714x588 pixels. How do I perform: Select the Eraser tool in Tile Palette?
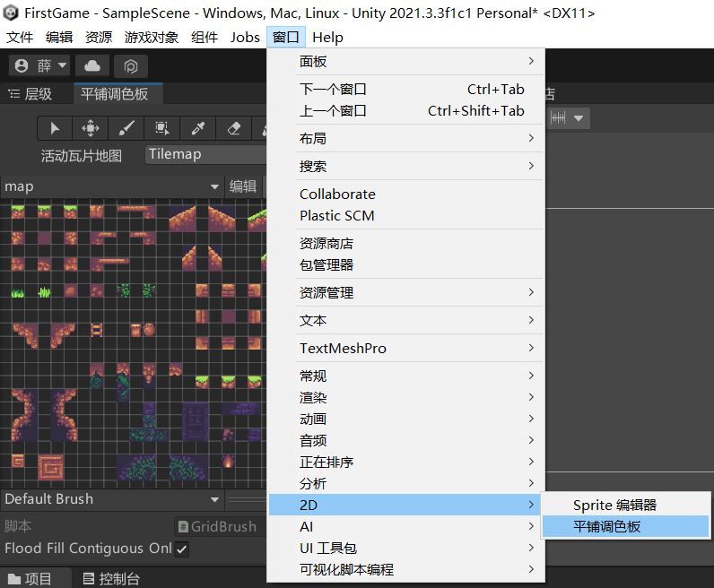point(234,128)
